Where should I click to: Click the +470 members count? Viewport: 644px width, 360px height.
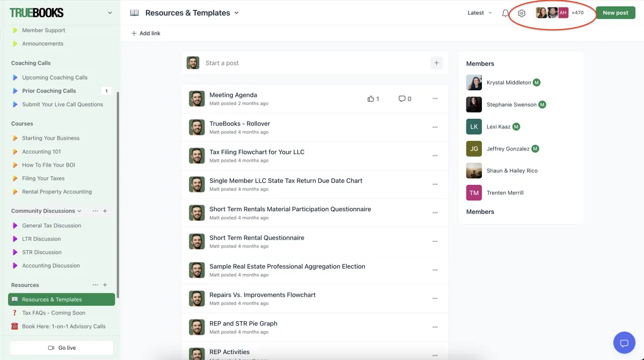(x=577, y=13)
